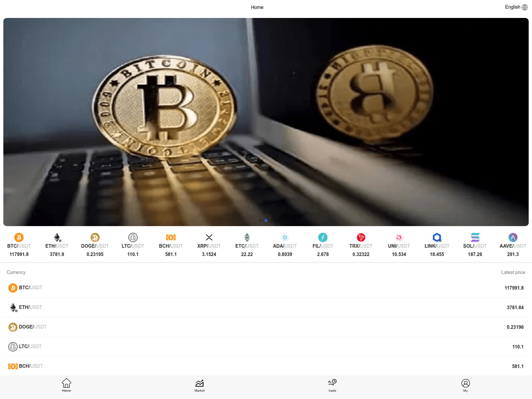Select the LTC/USDT row in currency list
532x399 pixels.
tap(266, 347)
